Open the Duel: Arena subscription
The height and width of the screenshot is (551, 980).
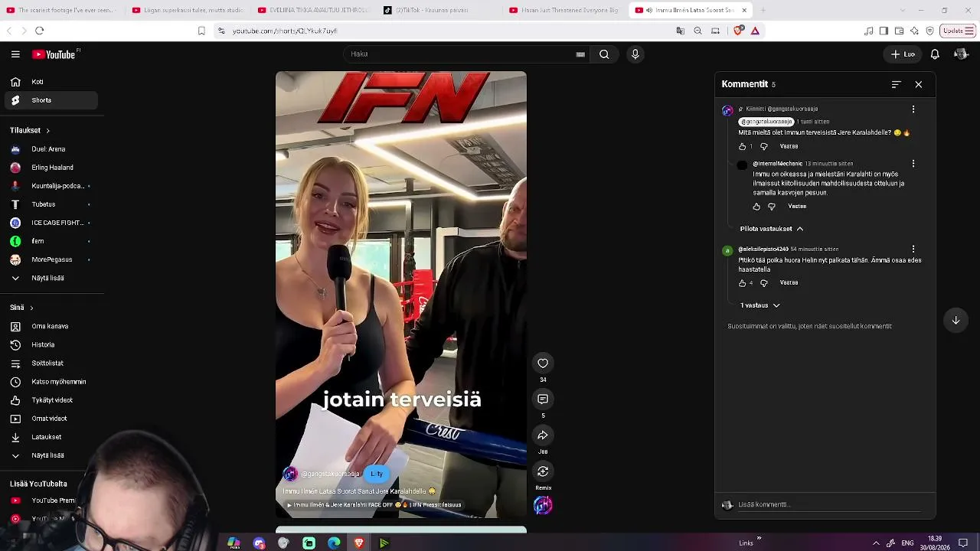tap(51, 149)
